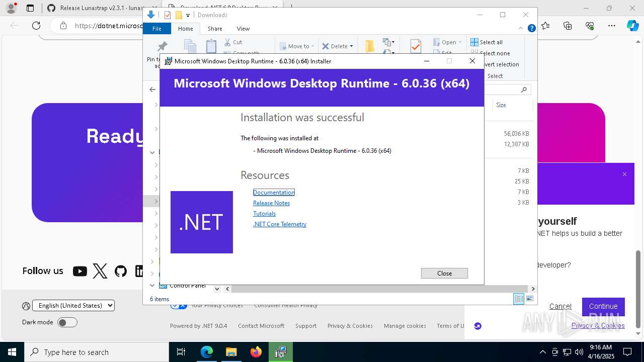Toggle the Dark mode switch
Viewport: 644px width, 362px height.
(67, 322)
